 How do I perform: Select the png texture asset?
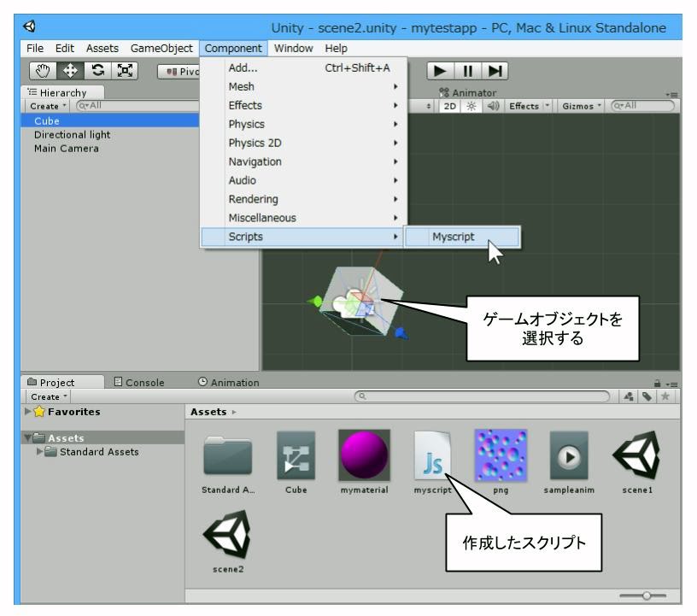tap(501, 462)
